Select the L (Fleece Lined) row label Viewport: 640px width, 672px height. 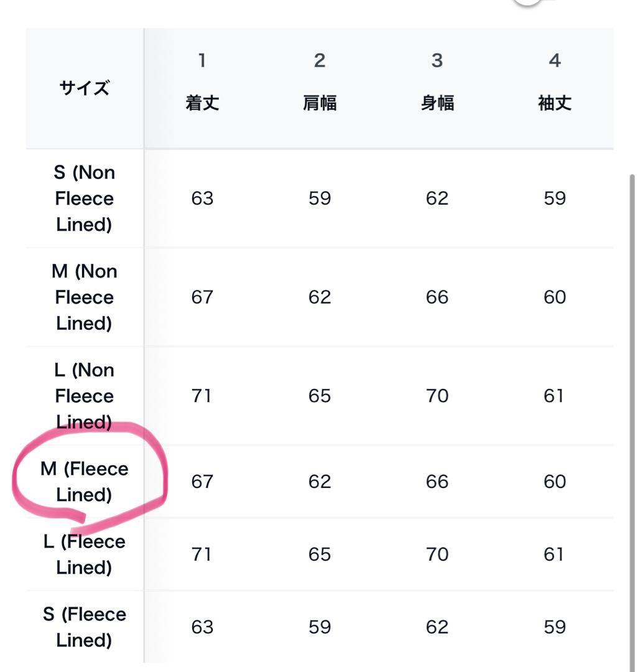tap(85, 554)
